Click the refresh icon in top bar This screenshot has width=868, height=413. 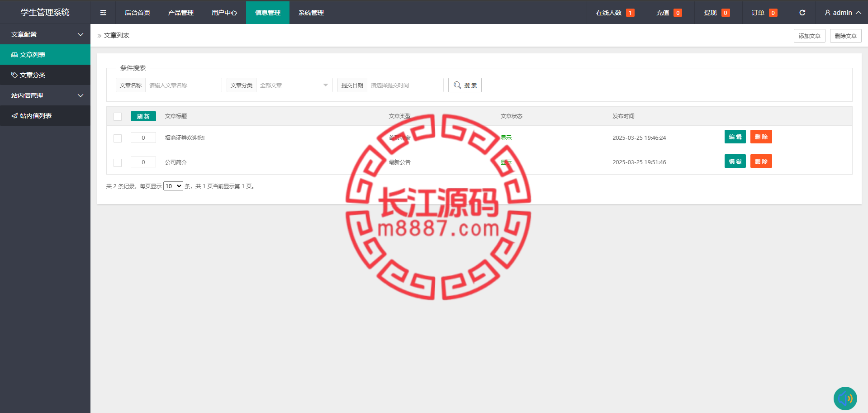[x=802, y=13]
